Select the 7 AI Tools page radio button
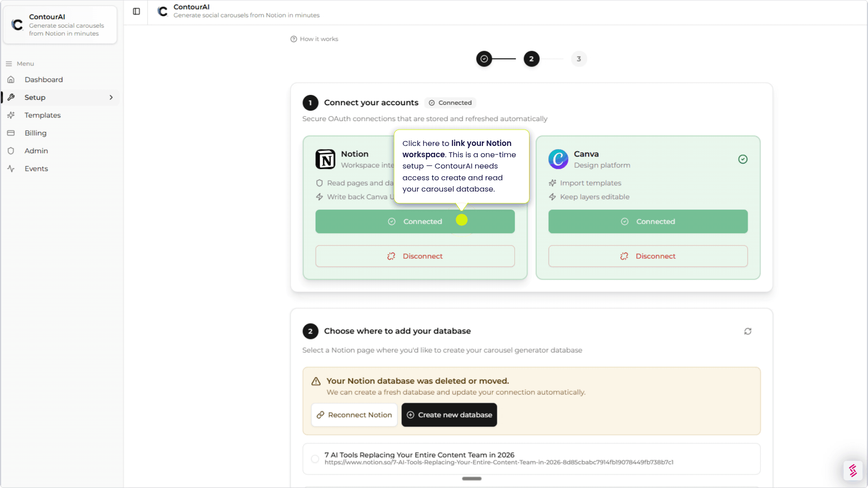The image size is (868, 488). click(x=315, y=459)
